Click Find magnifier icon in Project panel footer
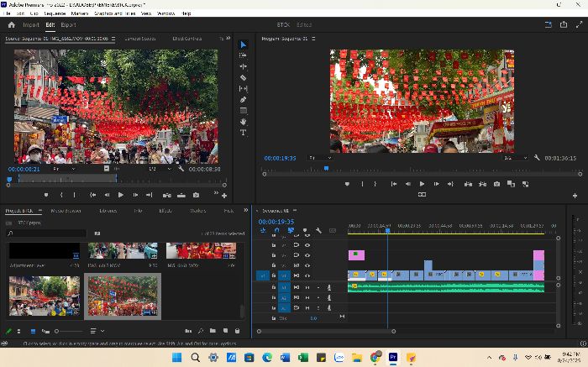588x367 pixels. (x=201, y=331)
